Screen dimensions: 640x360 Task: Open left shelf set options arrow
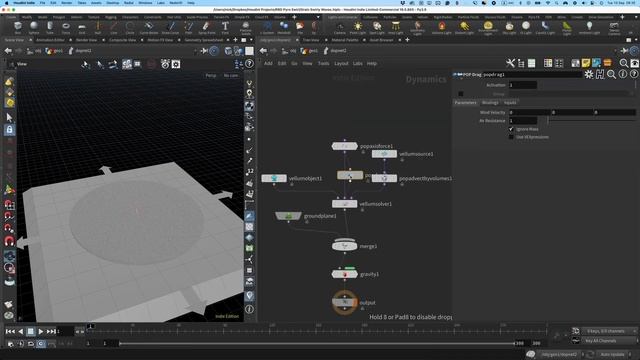pyautogui.click(x=318, y=17)
